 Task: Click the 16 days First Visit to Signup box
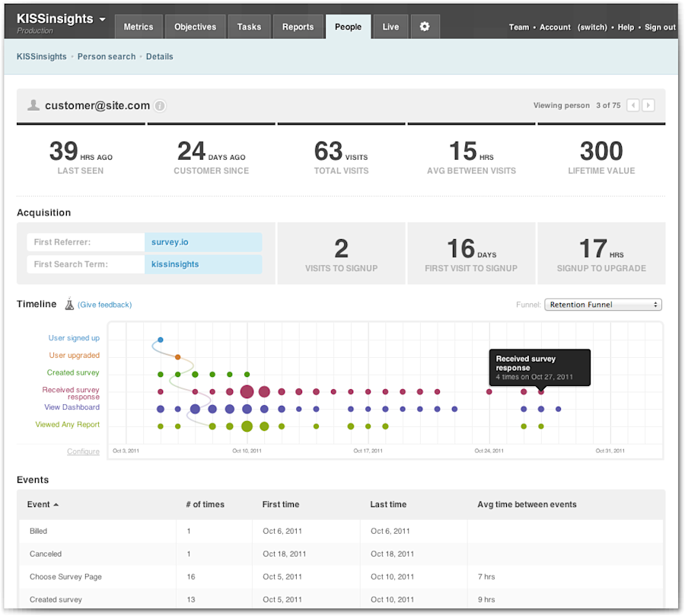(471, 254)
